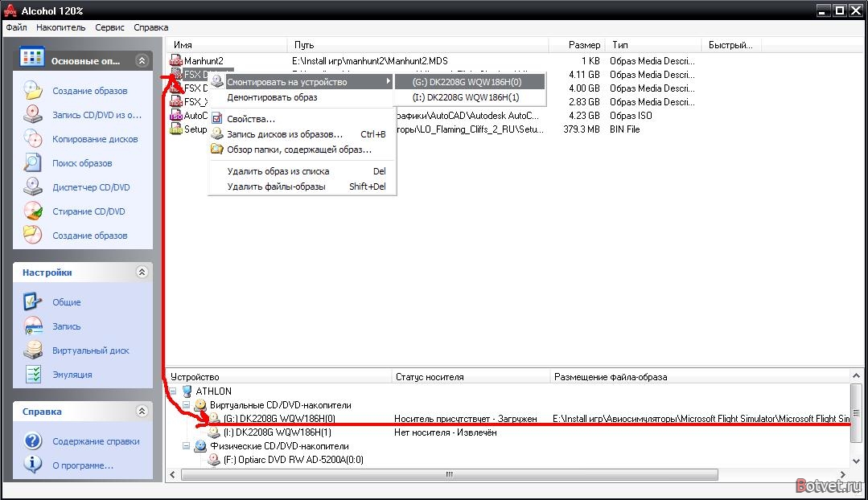Viewport: 868px width, 500px height.
Task: Open the Виртуальный диск settings icon
Action: 33,350
